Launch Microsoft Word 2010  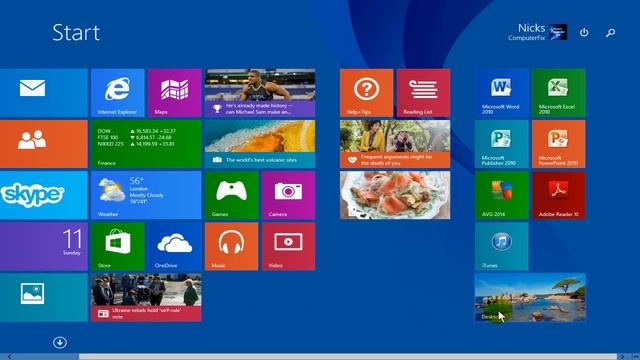(502, 93)
